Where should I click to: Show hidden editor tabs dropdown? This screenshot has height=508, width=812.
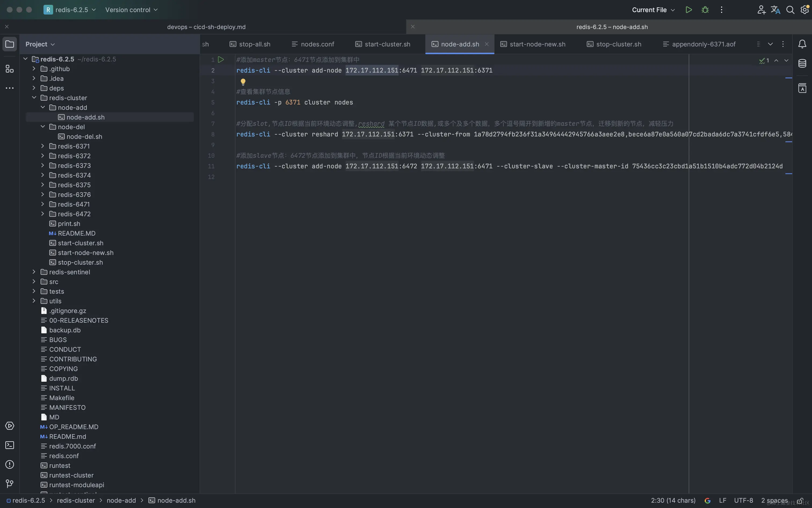[770, 44]
